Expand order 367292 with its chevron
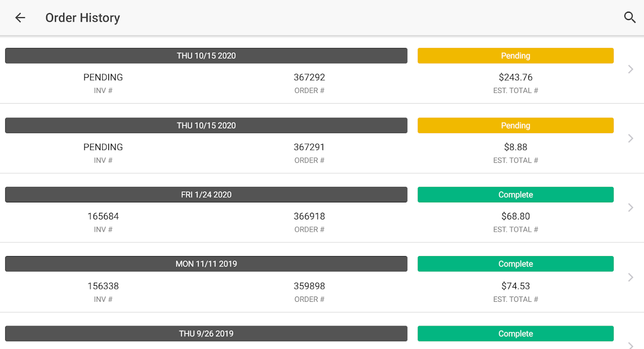The image size is (644, 349). tap(630, 69)
